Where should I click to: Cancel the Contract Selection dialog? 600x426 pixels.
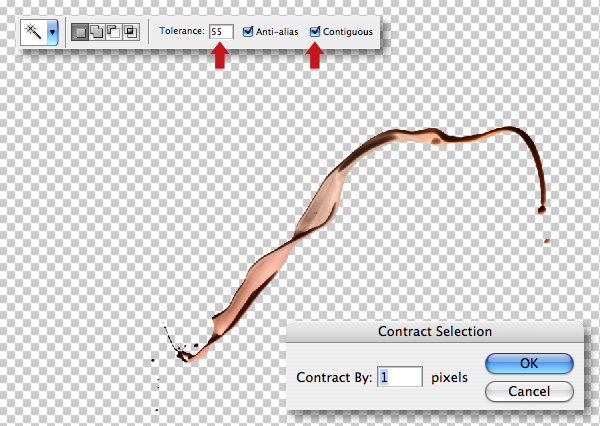(x=529, y=391)
